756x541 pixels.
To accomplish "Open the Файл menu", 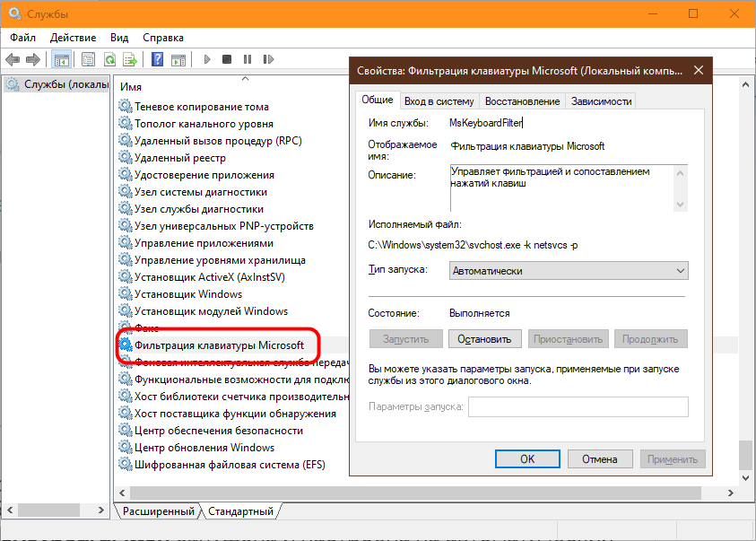I will point(22,38).
